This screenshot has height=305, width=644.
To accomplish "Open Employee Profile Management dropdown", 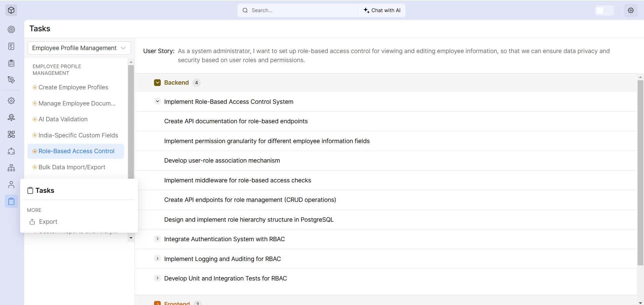I will point(79,48).
